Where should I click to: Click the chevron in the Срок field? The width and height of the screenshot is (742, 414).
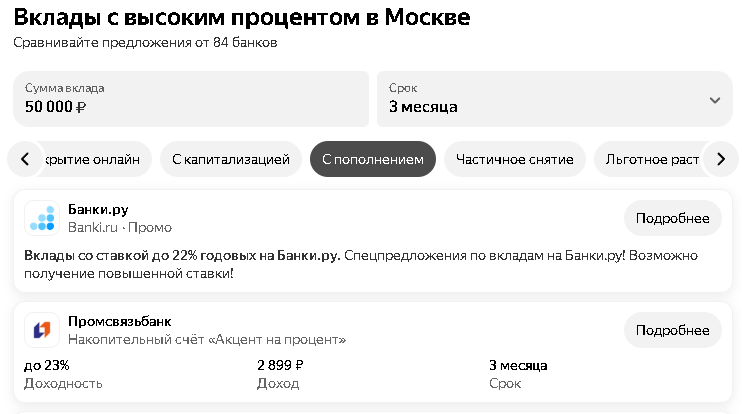tap(715, 99)
